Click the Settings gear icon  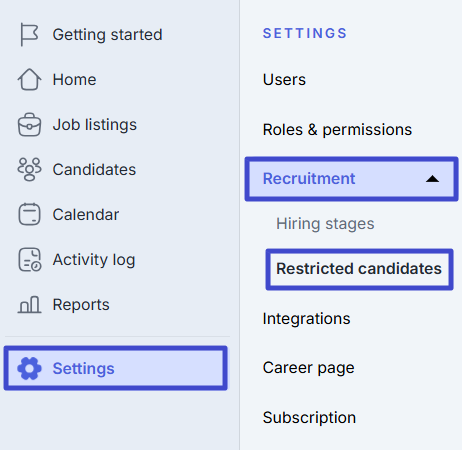[x=29, y=368]
